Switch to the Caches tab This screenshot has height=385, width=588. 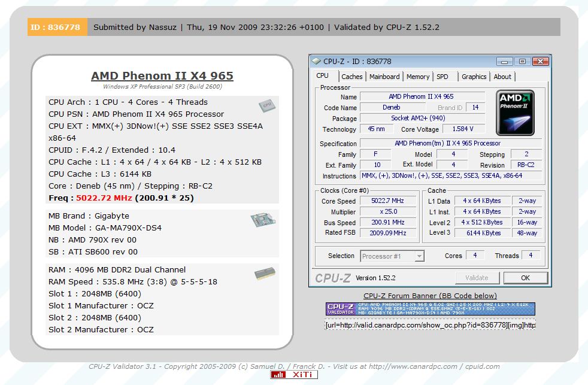point(351,77)
